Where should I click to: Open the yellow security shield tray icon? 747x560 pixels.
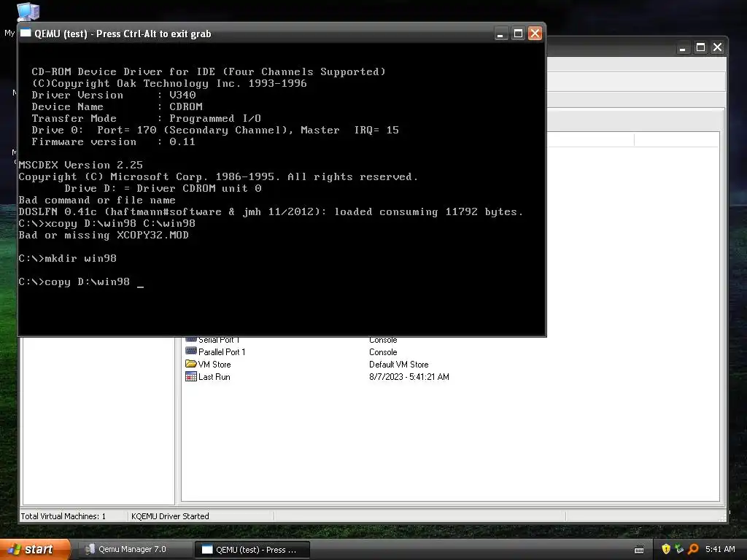(666, 549)
